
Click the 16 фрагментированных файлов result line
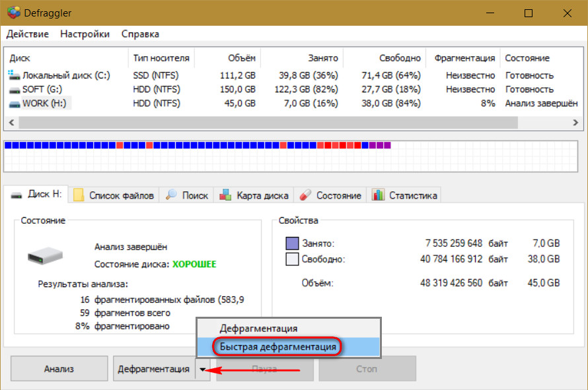[162, 300]
